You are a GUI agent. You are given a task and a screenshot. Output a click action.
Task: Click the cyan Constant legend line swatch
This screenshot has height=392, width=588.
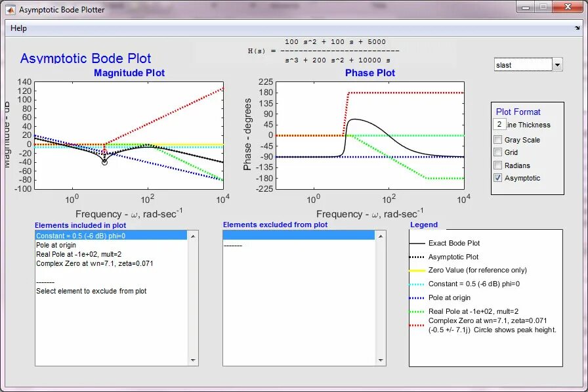[417, 284]
